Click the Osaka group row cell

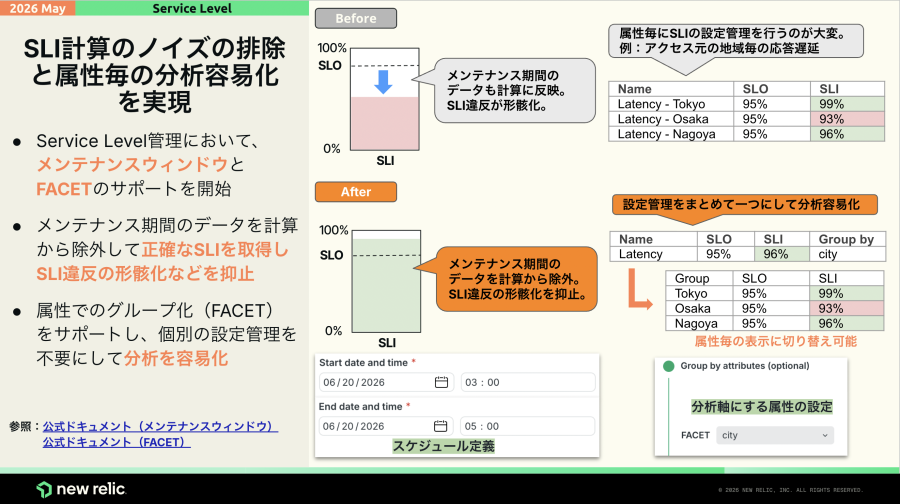[699, 308]
